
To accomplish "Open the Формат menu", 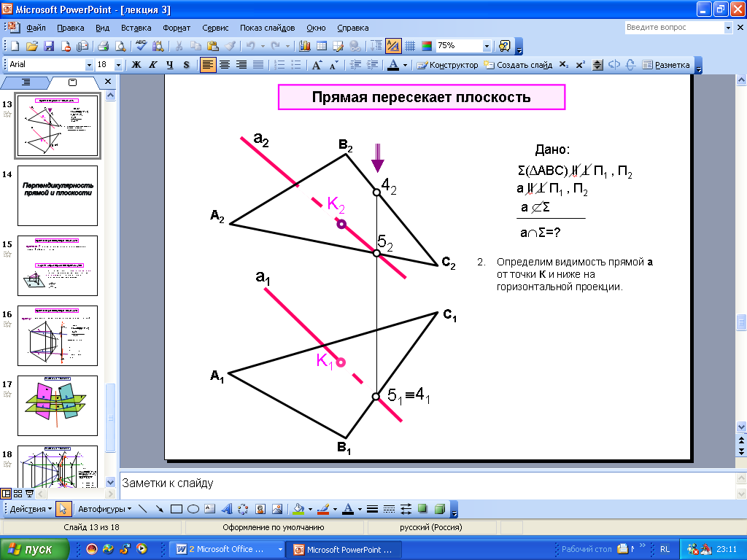I will click(177, 28).
